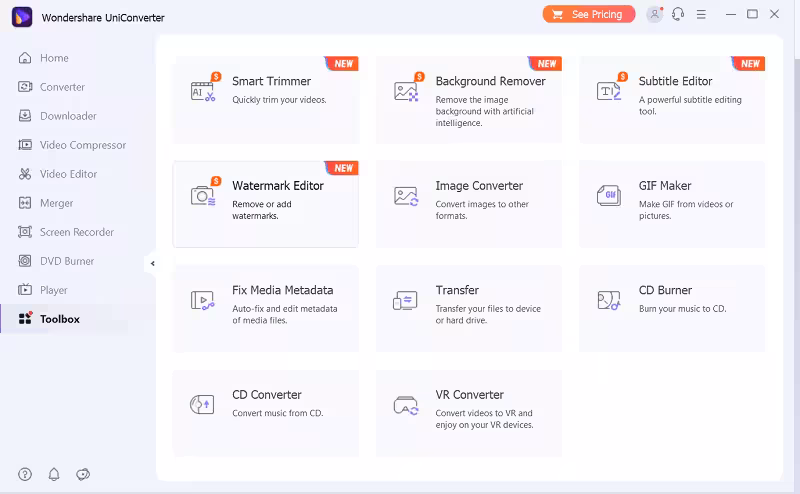Click the CD Burner title
This screenshot has width=800, height=494.
665,290
